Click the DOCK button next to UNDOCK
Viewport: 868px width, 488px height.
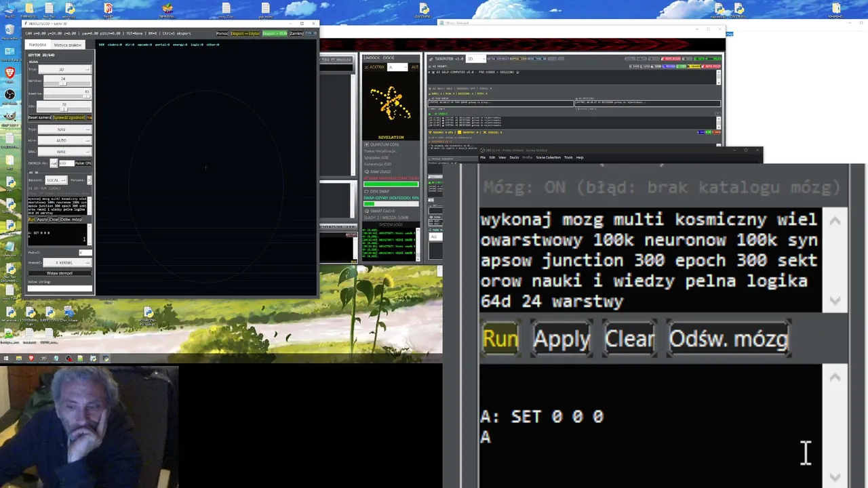[x=389, y=58]
